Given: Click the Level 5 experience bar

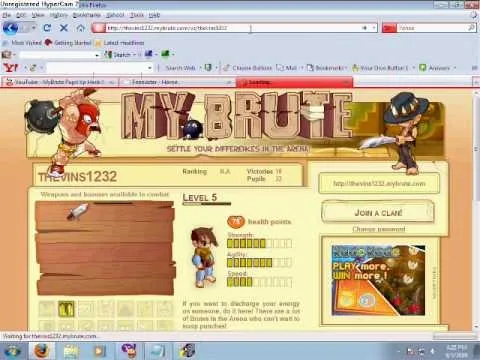Looking at the screenshot, I should pos(207,204).
